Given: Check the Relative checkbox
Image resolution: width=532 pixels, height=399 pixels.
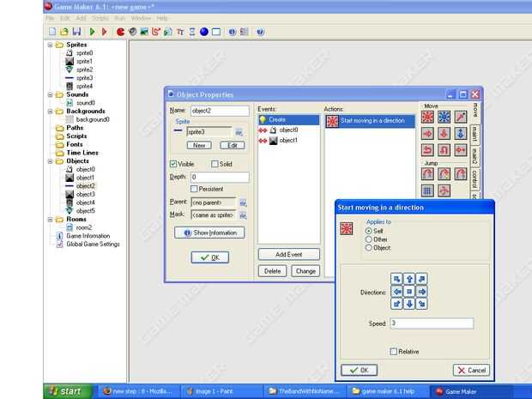Looking at the screenshot, I should click(394, 352).
